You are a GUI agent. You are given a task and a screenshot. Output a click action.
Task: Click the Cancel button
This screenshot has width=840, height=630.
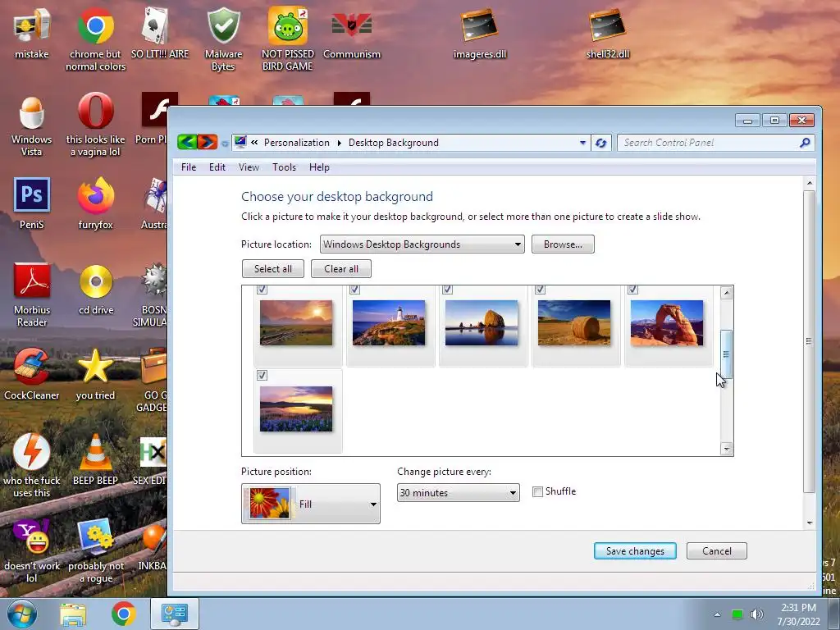coord(716,550)
